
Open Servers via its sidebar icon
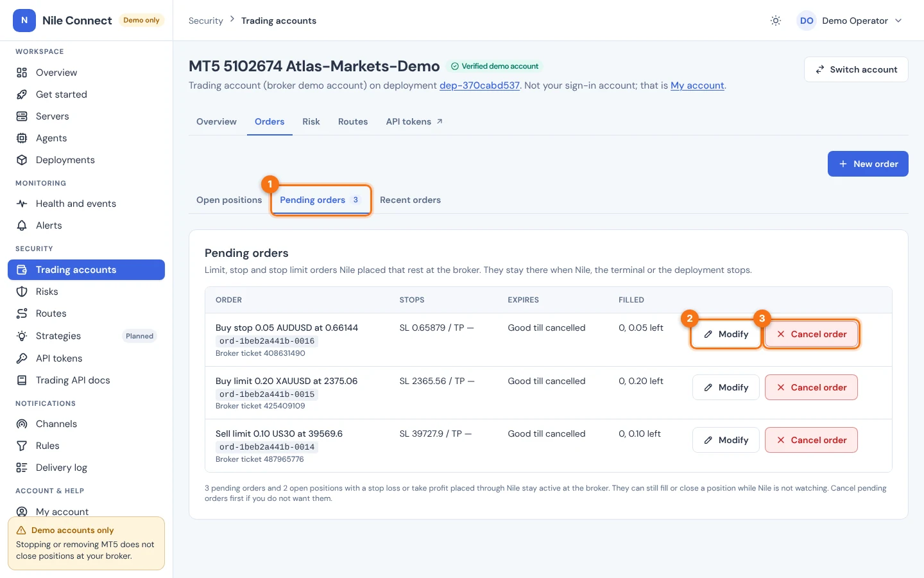(x=22, y=116)
